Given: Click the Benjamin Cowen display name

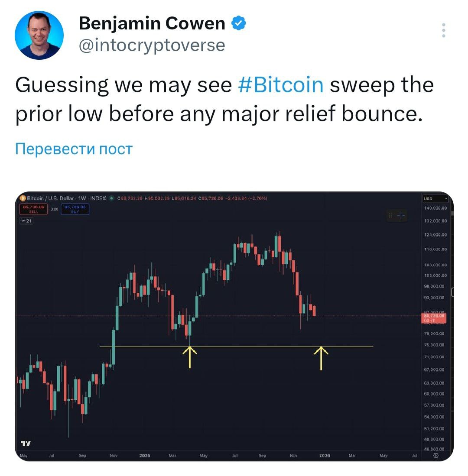Looking at the screenshot, I should click(x=152, y=23).
